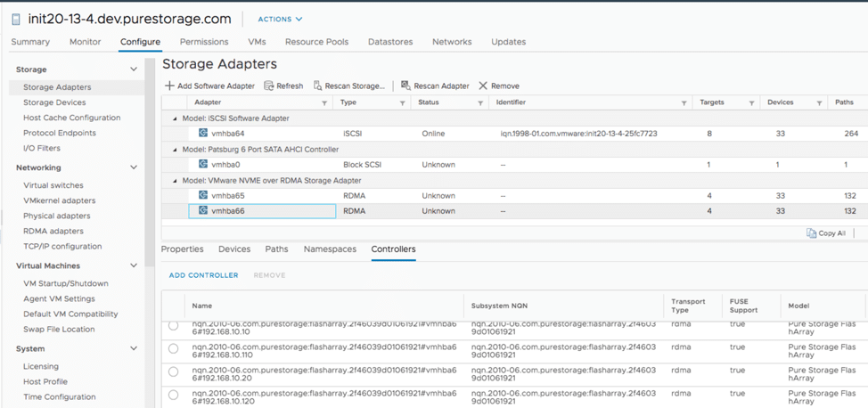The height and width of the screenshot is (408, 868).
Task: Open Protocol Endpoints
Action: click(x=59, y=133)
